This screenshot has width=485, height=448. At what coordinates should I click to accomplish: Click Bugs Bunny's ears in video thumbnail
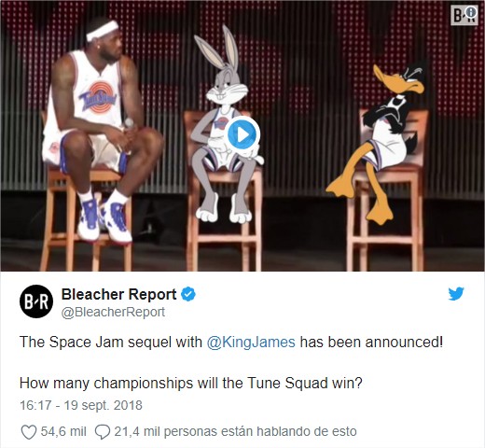217,47
